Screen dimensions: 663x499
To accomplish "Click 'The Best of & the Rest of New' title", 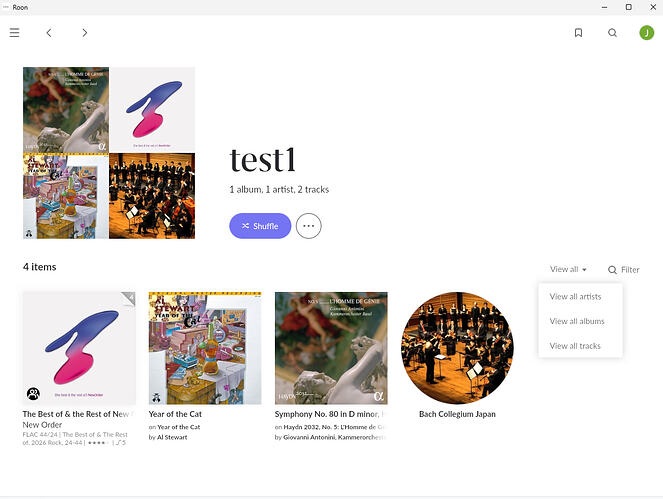I will click(x=77, y=414).
